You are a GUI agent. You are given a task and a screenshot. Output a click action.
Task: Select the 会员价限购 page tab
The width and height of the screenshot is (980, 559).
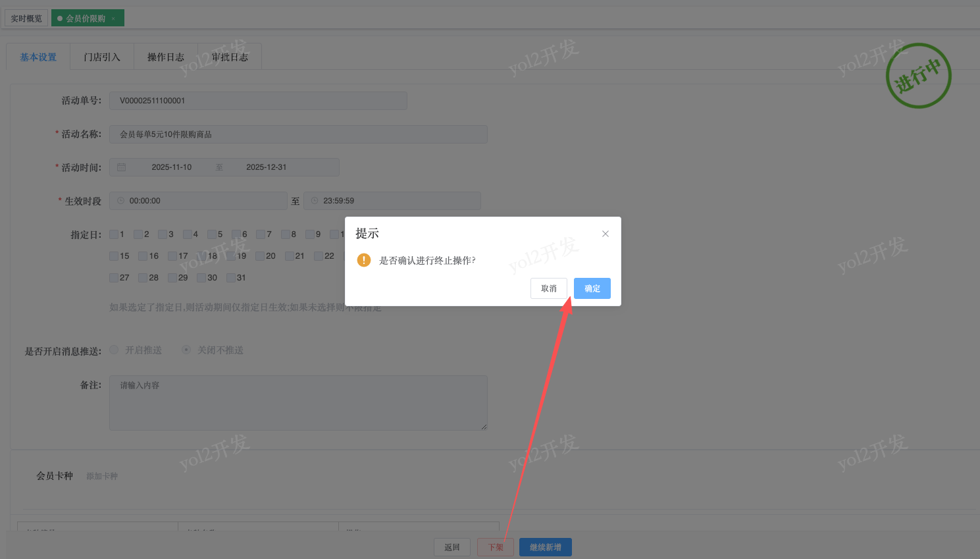(x=88, y=18)
